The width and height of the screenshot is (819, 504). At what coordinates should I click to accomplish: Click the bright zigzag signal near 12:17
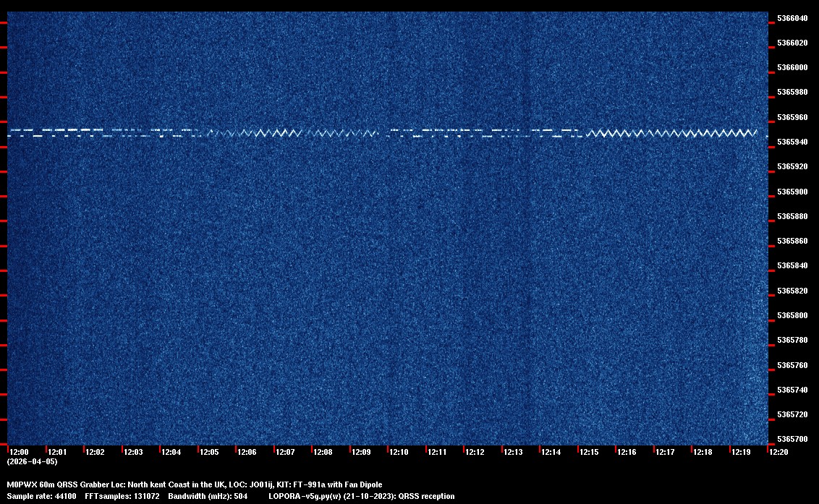(x=664, y=133)
